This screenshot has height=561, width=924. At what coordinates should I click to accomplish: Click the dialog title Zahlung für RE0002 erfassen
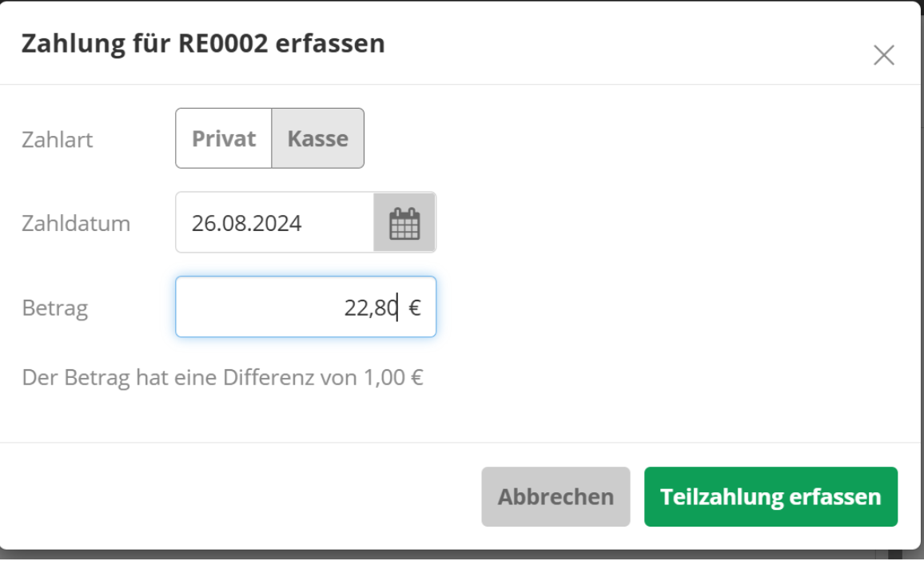(x=203, y=44)
